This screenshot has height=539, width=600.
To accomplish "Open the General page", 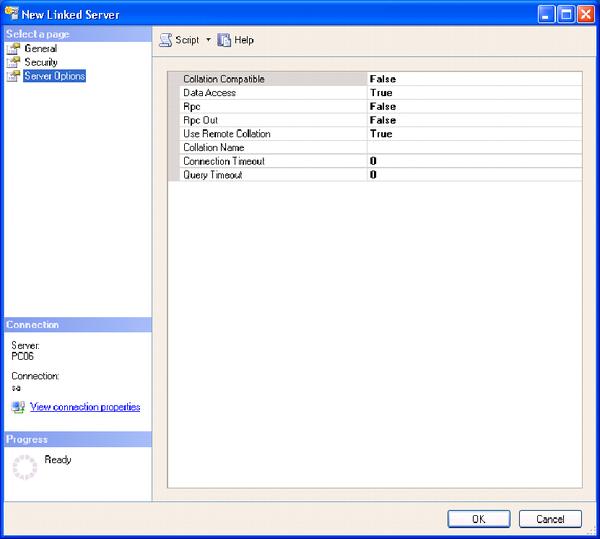I will click(x=40, y=48).
